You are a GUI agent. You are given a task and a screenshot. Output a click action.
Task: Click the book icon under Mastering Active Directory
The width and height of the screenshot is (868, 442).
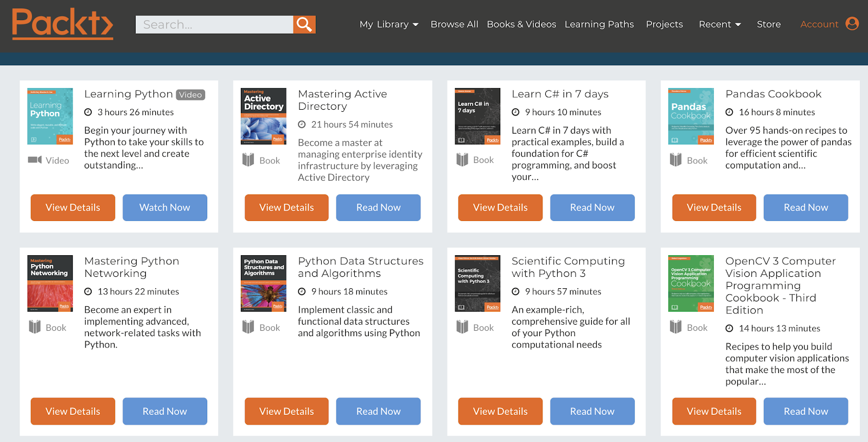pos(248,160)
